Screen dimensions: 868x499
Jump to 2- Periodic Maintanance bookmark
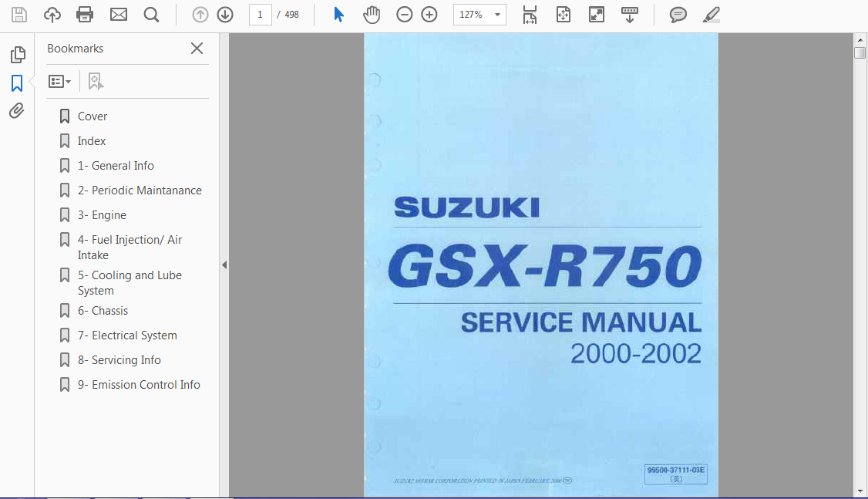[x=140, y=190]
